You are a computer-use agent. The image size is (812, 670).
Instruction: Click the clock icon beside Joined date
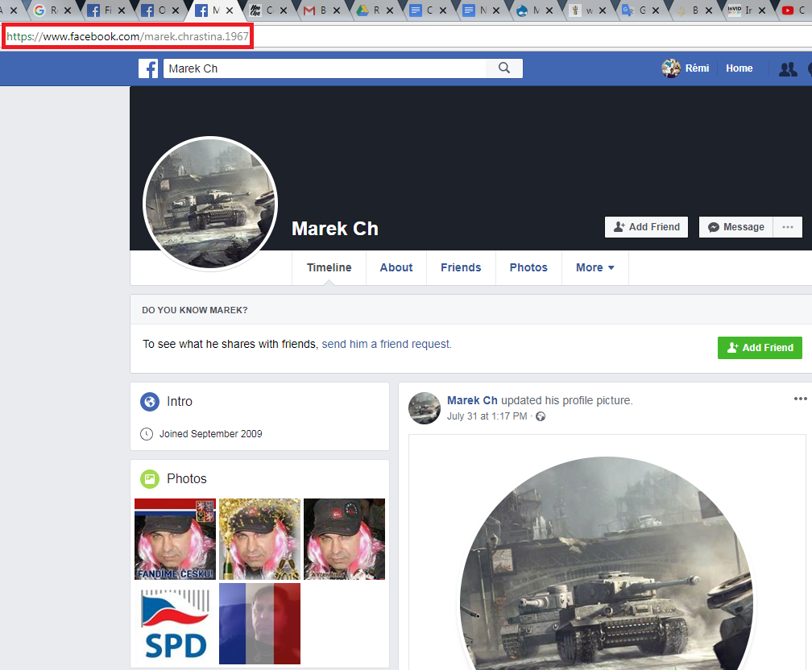[x=147, y=434]
